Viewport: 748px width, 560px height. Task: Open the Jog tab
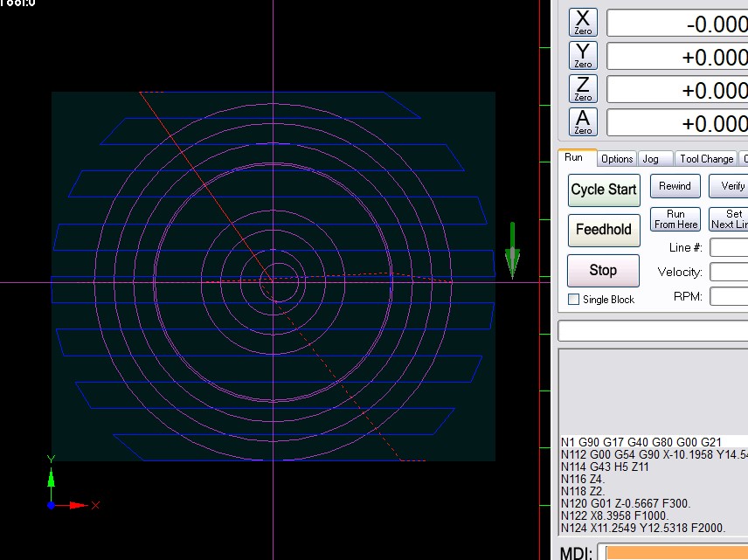(650, 159)
